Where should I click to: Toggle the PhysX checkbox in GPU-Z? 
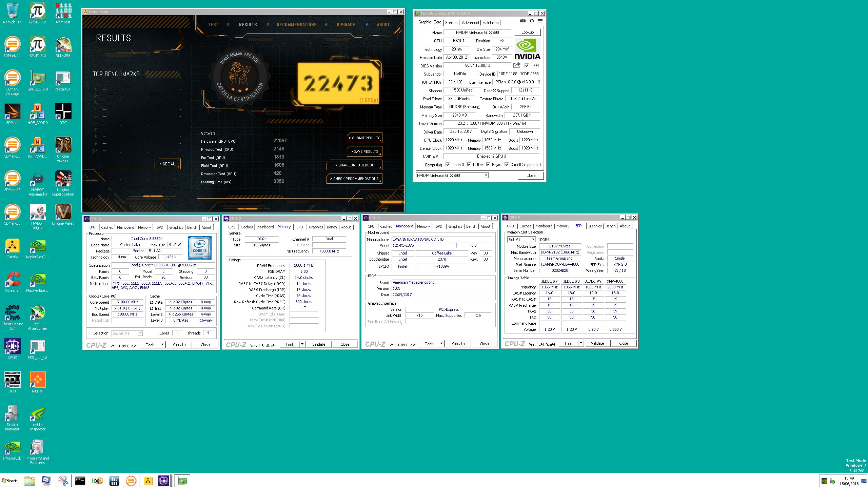click(x=488, y=165)
